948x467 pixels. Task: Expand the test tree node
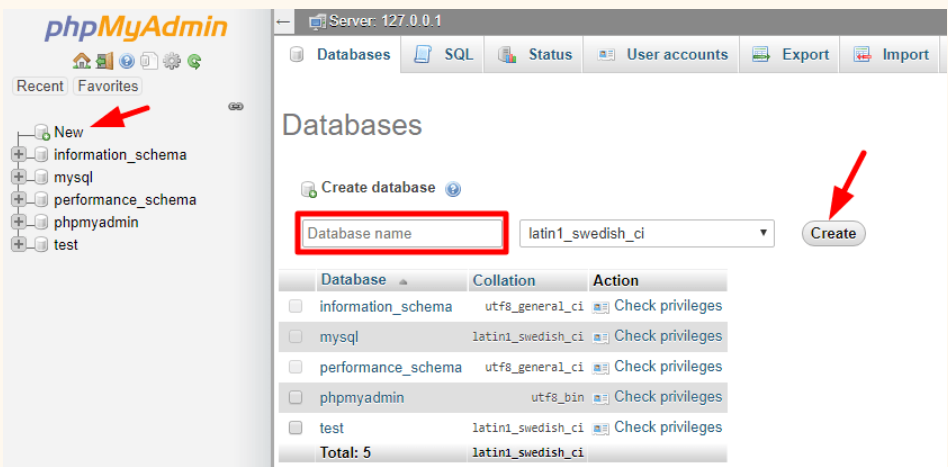18,244
